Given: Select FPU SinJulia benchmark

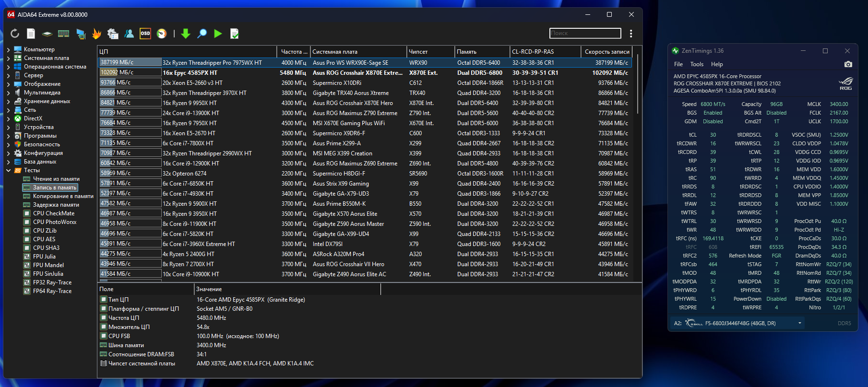Looking at the screenshot, I should pyautogui.click(x=48, y=274).
